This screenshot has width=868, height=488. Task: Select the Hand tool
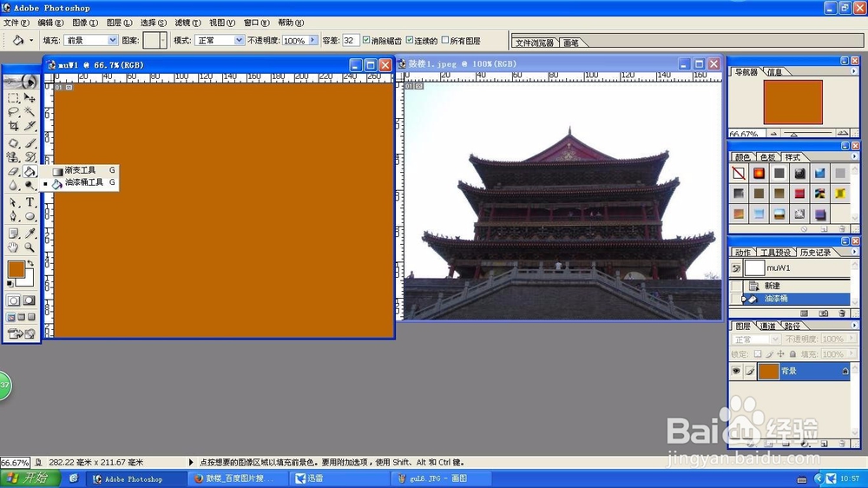click(13, 247)
